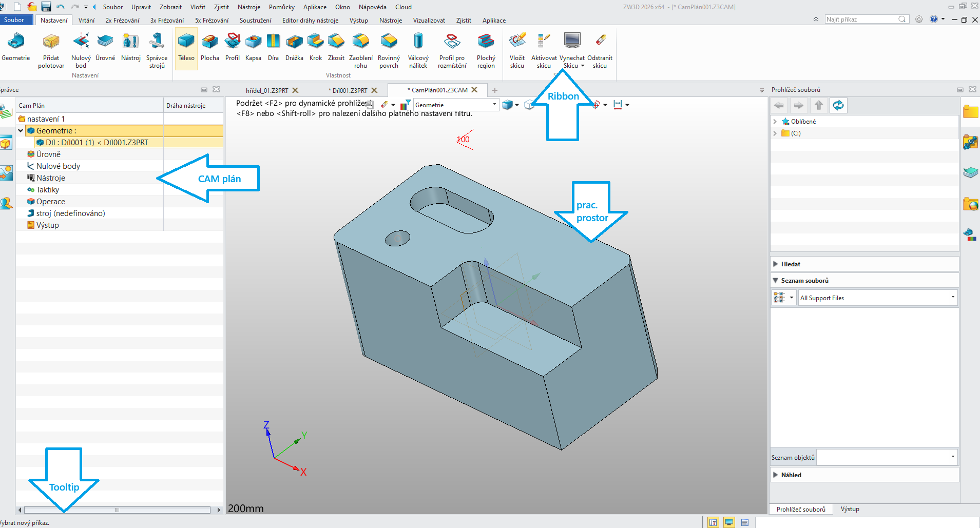Screen dimensions: 980x528
Task: Open the Nulový bod tool
Action: coord(81,50)
